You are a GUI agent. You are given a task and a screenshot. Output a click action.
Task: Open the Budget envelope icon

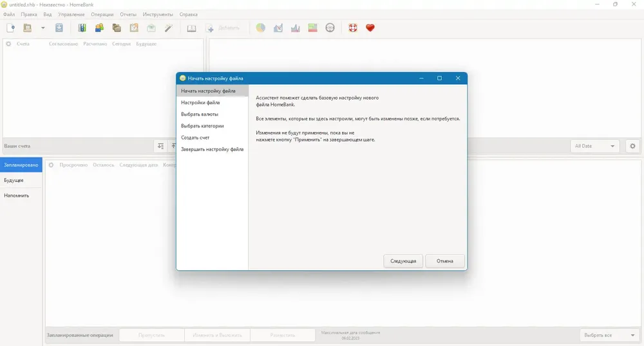151,28
